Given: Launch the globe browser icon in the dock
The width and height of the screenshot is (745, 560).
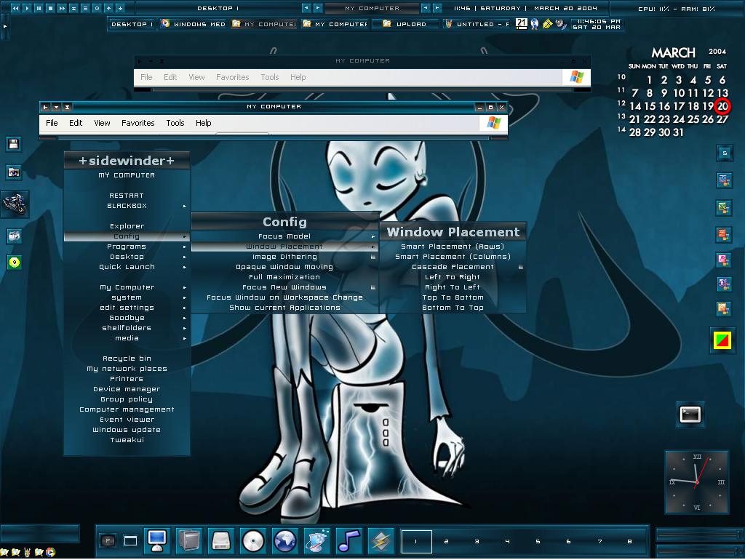Looking at the screenshot, I should coord(284,540).
